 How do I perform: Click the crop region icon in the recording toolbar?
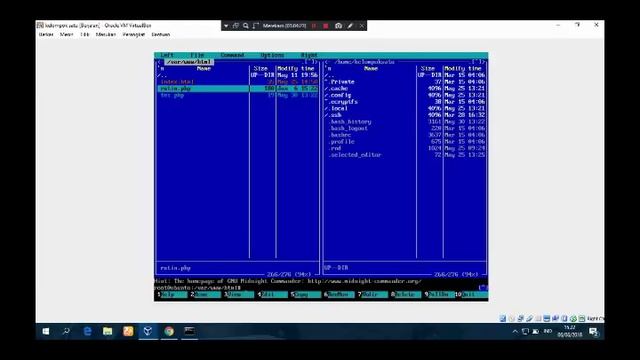256,26
